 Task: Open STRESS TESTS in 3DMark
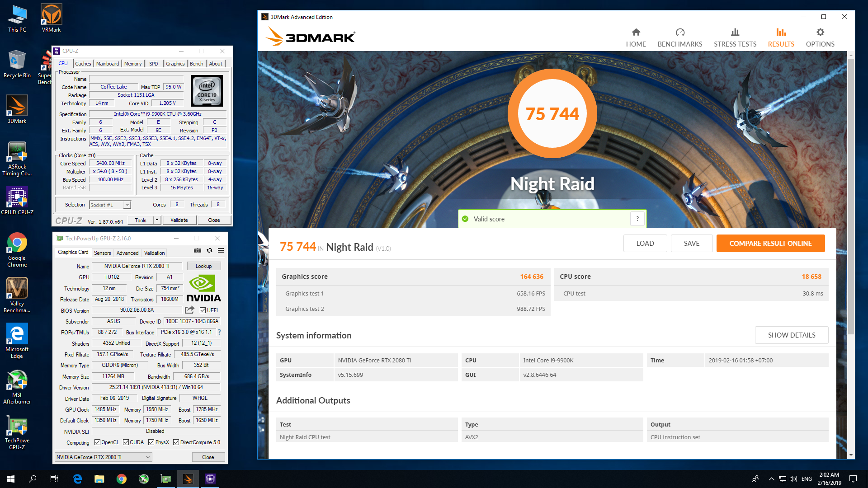[x=735, y=38]
